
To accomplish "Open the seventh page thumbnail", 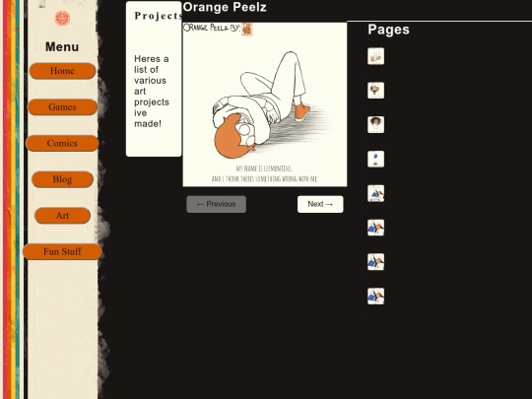I will 376,262.
